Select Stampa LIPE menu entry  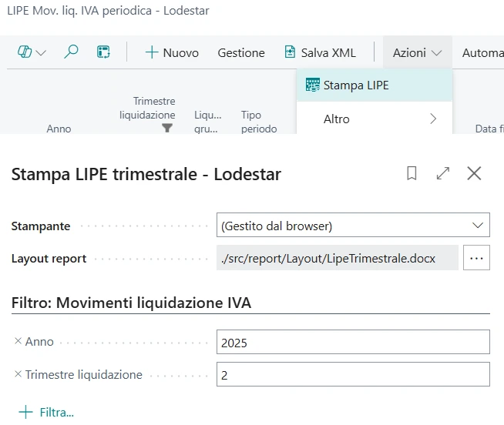pos(375,85)
